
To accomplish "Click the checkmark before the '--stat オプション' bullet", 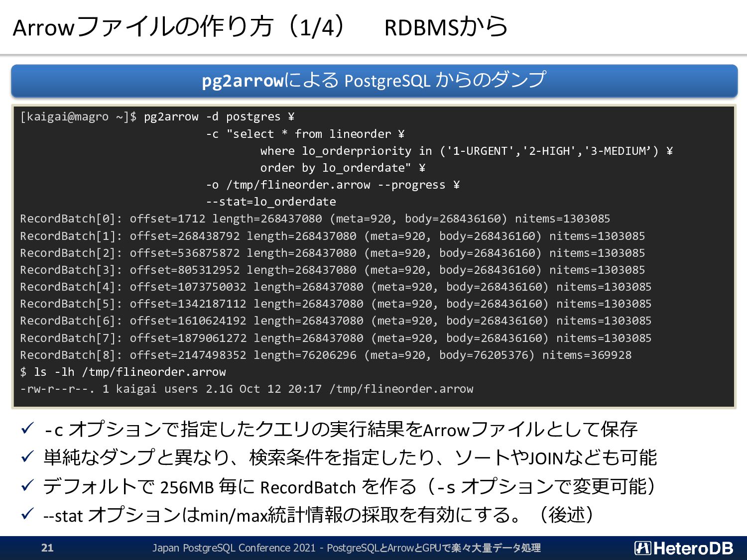I will point(27,513).
